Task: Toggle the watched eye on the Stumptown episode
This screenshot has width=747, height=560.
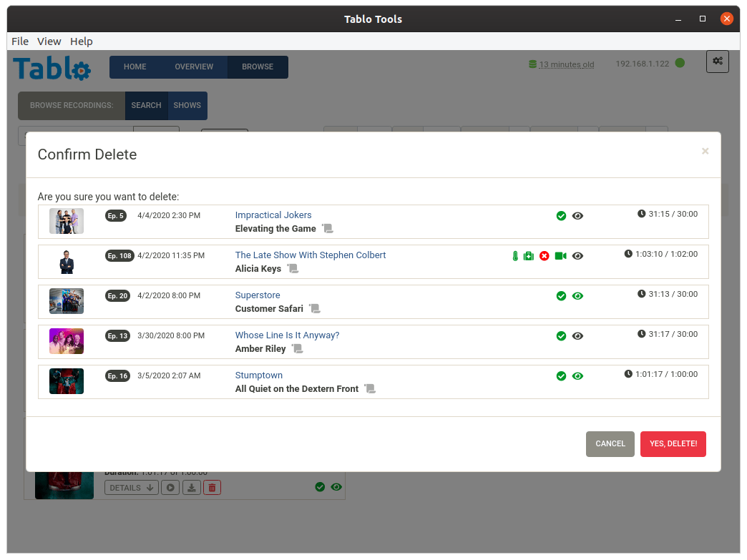Action: tap(577, 375)
